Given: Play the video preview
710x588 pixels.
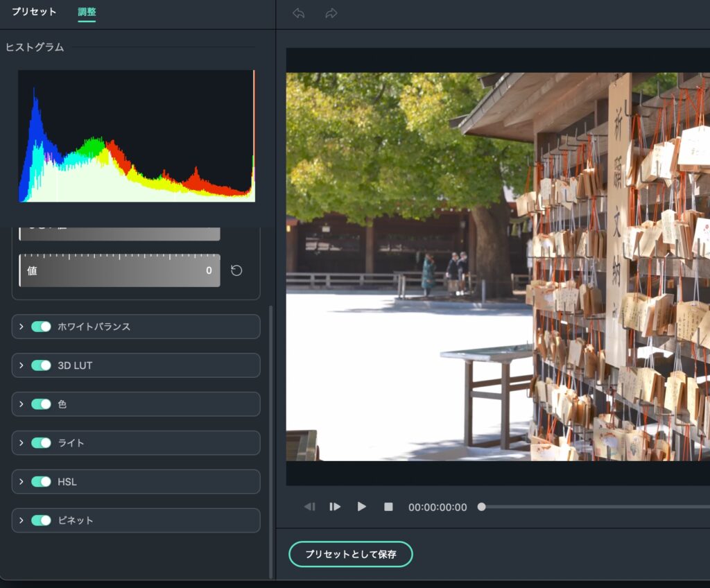Looking at the screenshot, I should tap(361, 507).
